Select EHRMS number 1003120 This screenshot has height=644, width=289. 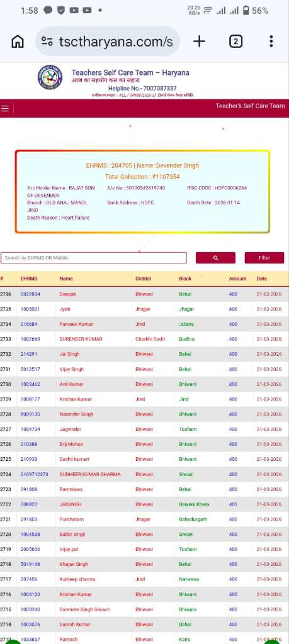pos(30,594)
